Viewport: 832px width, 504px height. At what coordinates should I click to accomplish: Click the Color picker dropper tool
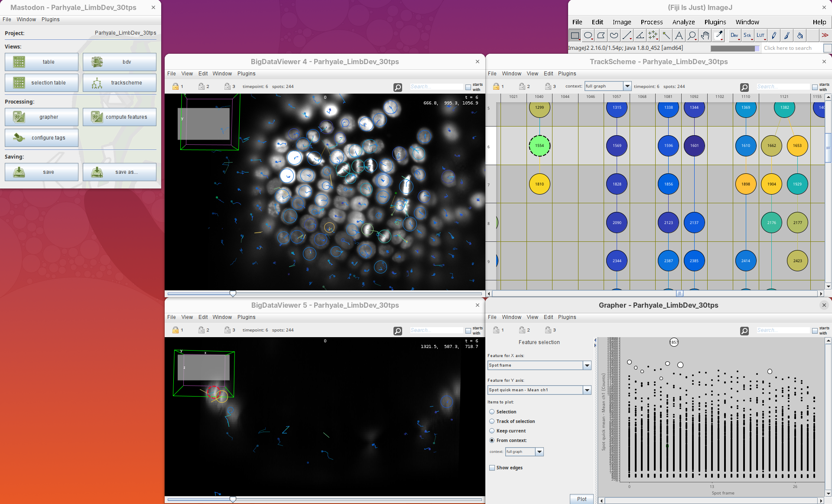(718, 36)
